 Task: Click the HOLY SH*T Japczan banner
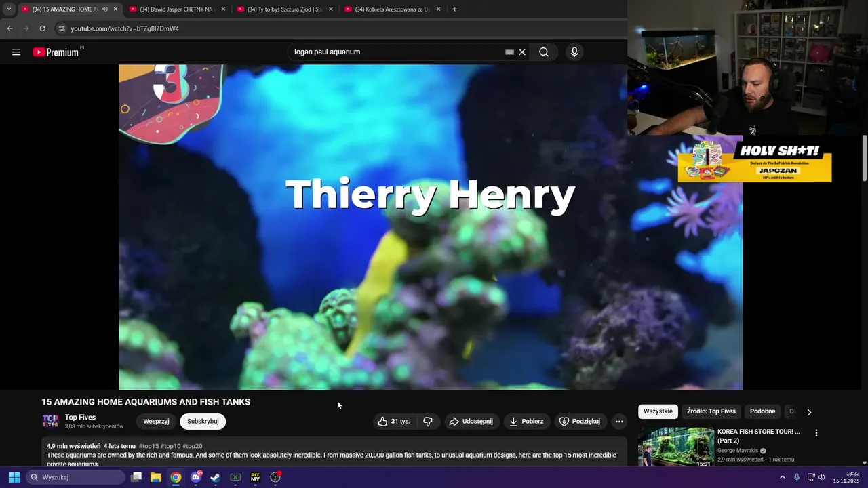click(x=755, y=163)
